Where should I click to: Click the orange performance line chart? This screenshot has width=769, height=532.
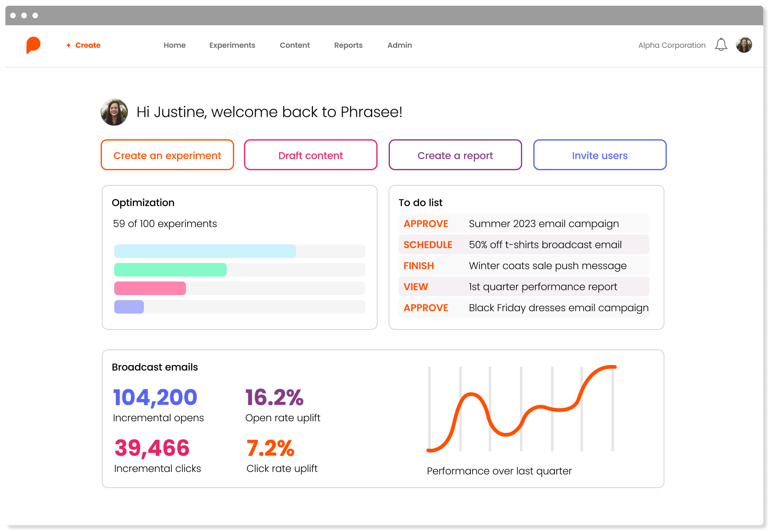(x=521, y=409)
